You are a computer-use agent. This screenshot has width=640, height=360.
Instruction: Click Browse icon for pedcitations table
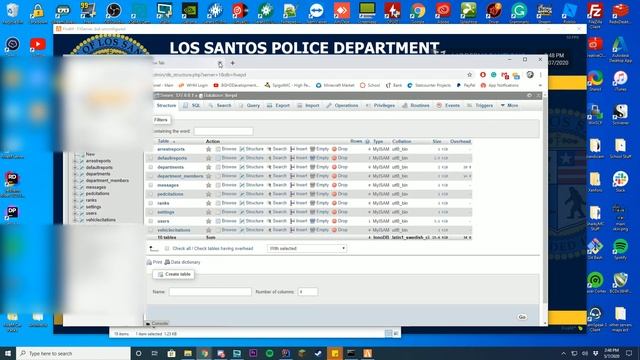click(x=218, y=194)
